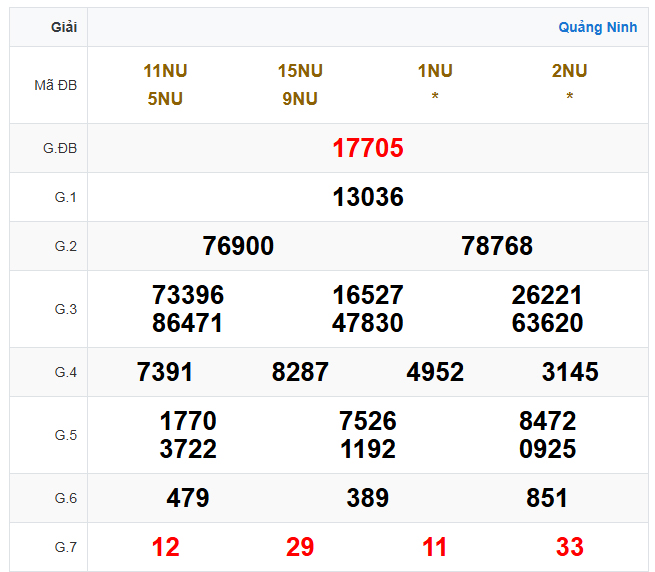Viewport: 655px width, 572px height.
Task: Click third prize number 47830
Action: click(x=367, y=323)
